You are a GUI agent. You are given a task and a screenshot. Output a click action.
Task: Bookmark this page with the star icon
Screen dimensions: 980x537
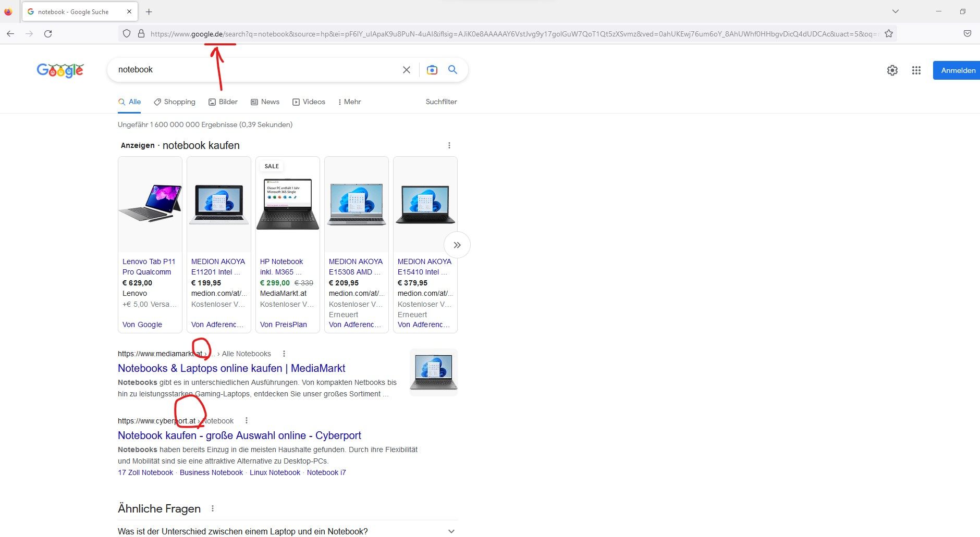click(889, 33)
